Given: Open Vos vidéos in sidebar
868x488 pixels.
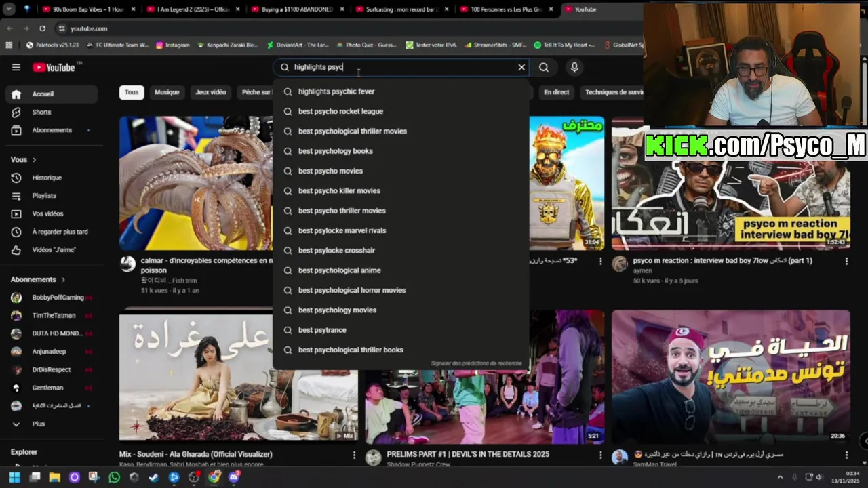Looking at the screenshot, I should point(52,213).
